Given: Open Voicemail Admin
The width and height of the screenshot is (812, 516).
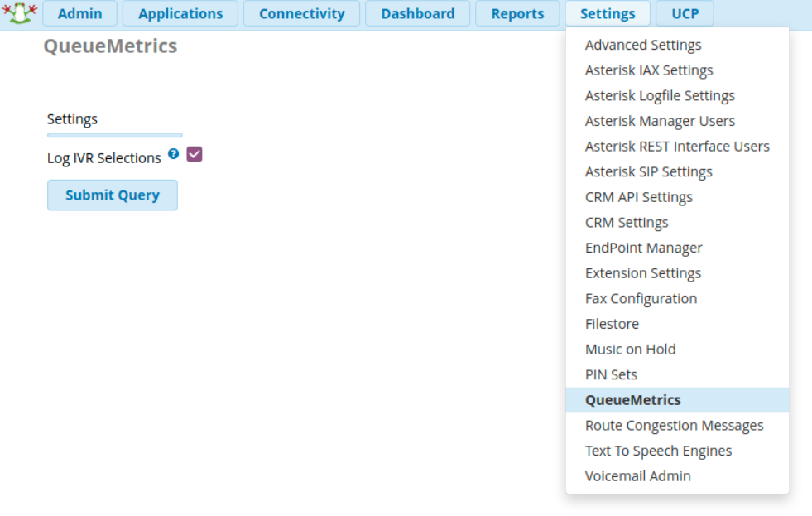Looking at the screenshot, I should (x=637, y=475).
